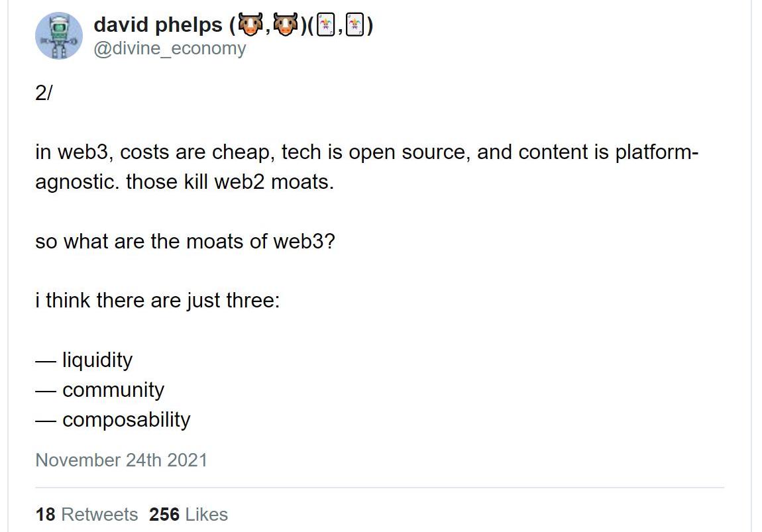
Task: Click the "— composability" list item
Action: 113,420
